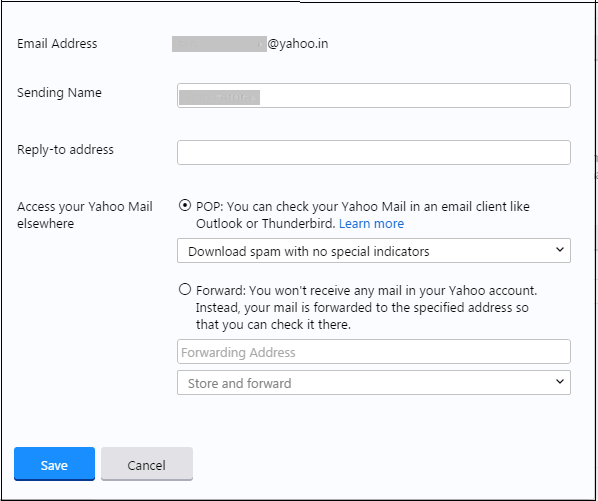Cancel the account settings changes
This screenshot has width=598, height=501.
pos(147,464)
